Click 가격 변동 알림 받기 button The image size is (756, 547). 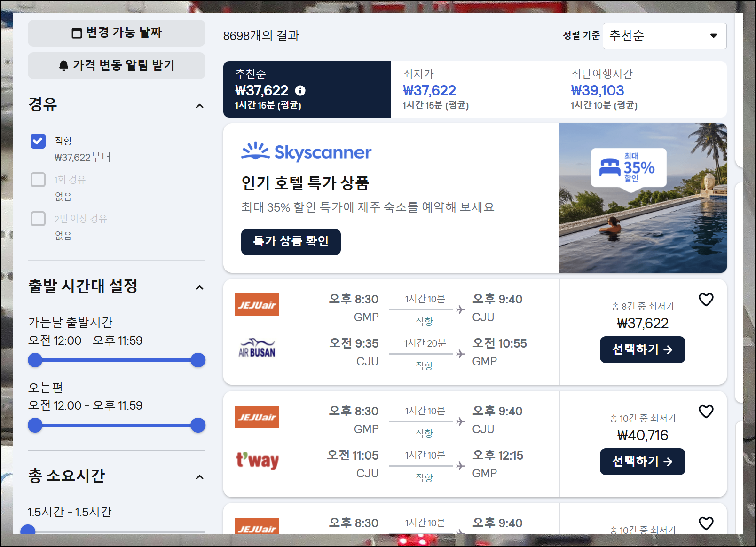click(x=117, y=65)
